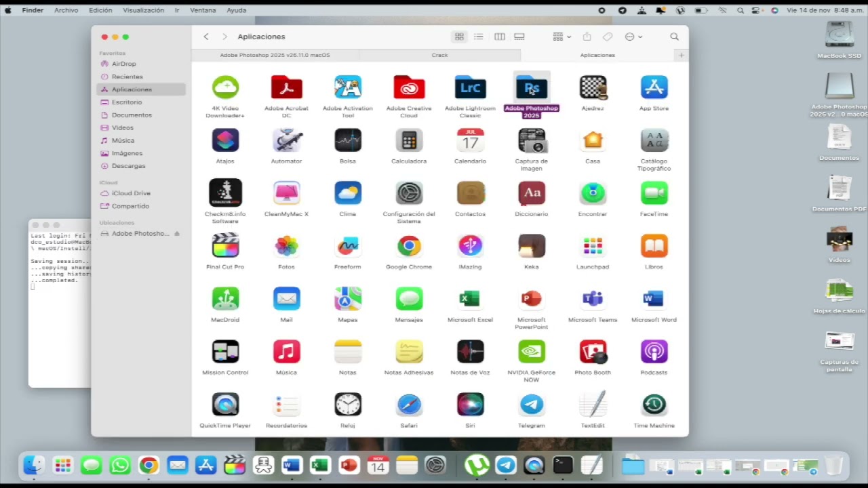
Task: Go forward in Finder navigation
Action: point(224,37)
